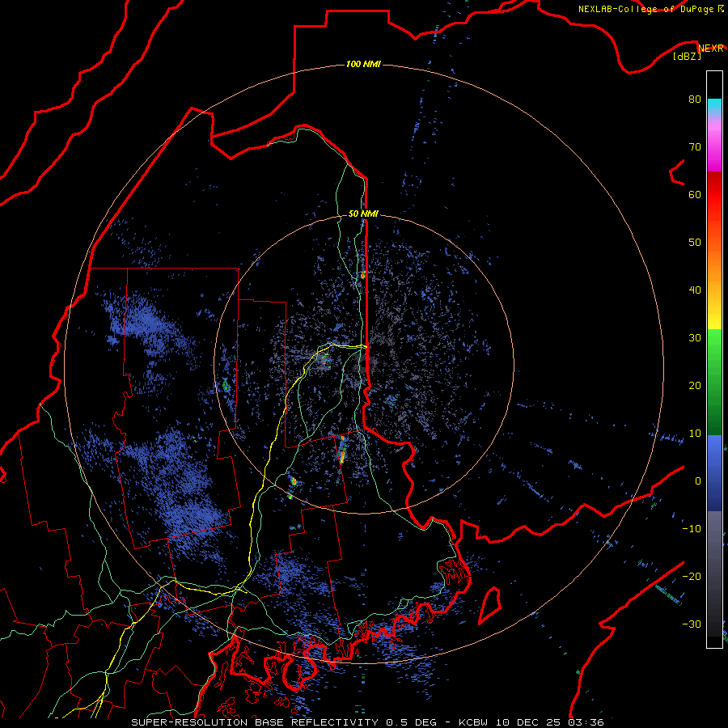Click the SUPER-RESOLUTION BASE REFLECTIVITY caption text
This screenshot has height=728, width=728.
[x=255, y=722]
